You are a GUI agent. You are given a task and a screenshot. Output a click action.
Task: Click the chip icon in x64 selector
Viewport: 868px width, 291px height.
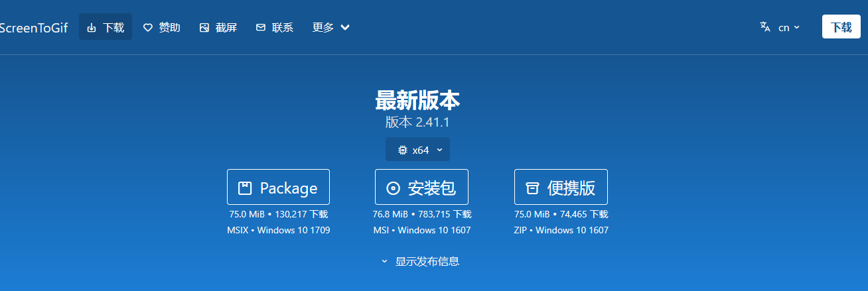click(x=403, y=150)
